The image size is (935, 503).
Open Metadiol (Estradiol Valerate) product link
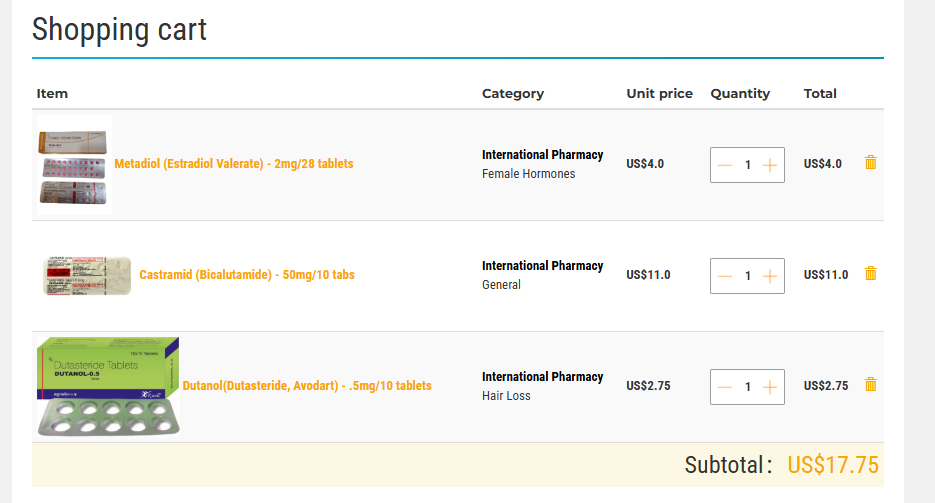[234, 163]
